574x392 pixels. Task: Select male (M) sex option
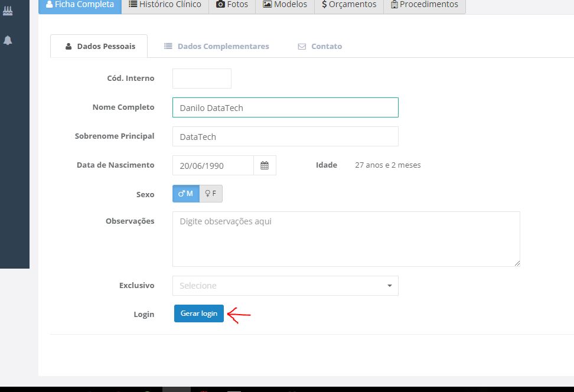coord(185,194)
